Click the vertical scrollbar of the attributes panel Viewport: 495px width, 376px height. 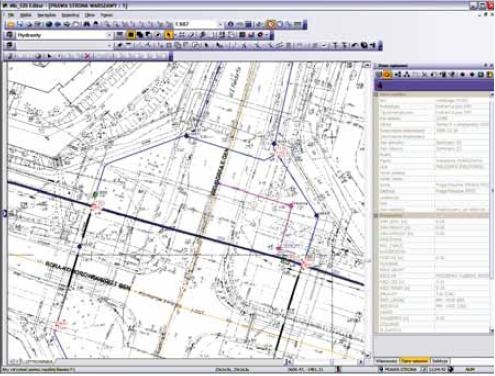491,212
